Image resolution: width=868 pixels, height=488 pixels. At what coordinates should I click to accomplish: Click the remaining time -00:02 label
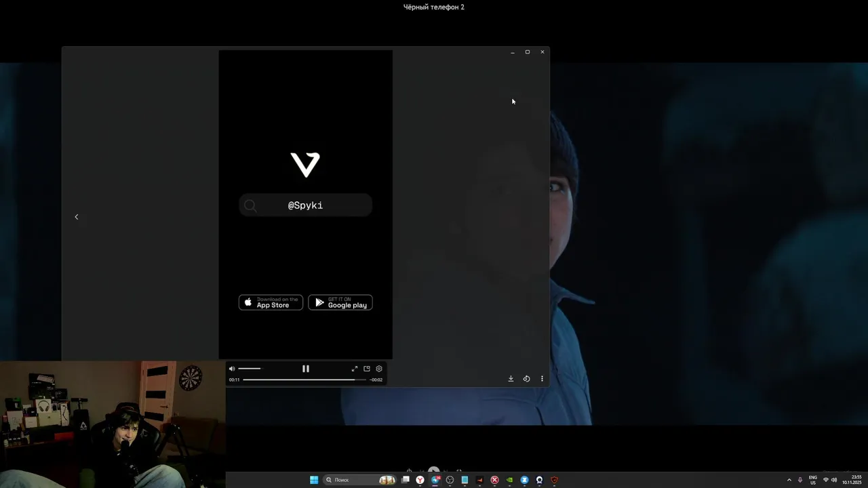pos(376,380)
